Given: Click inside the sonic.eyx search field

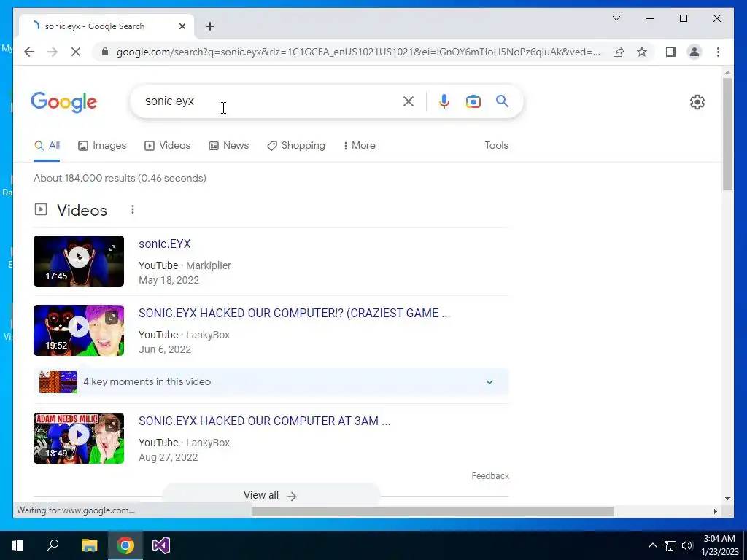Looking at the screenshot, I should (x=271, y=101).
